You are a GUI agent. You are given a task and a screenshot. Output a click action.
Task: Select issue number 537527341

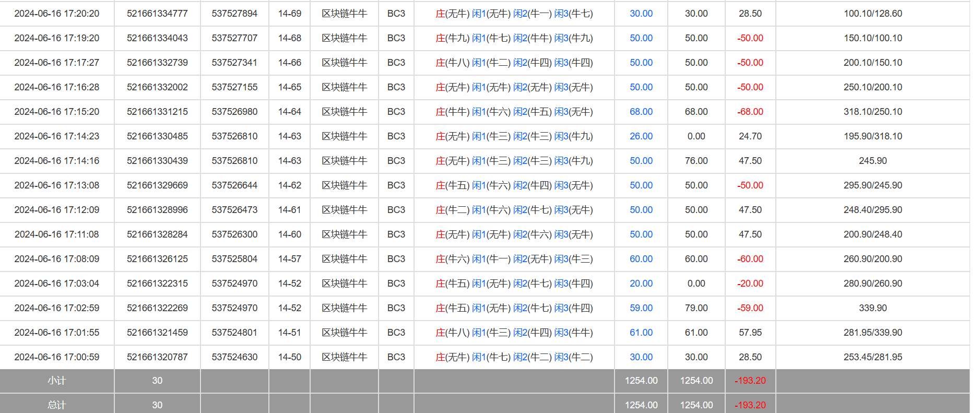pos(234,63)
